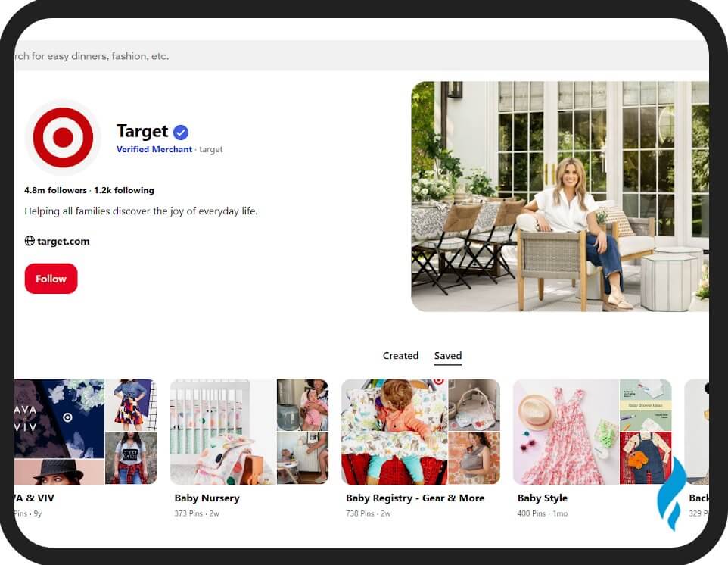Open the Baby Style board
The width and height of the screenshot is (728, 565).
click(542, 498)
